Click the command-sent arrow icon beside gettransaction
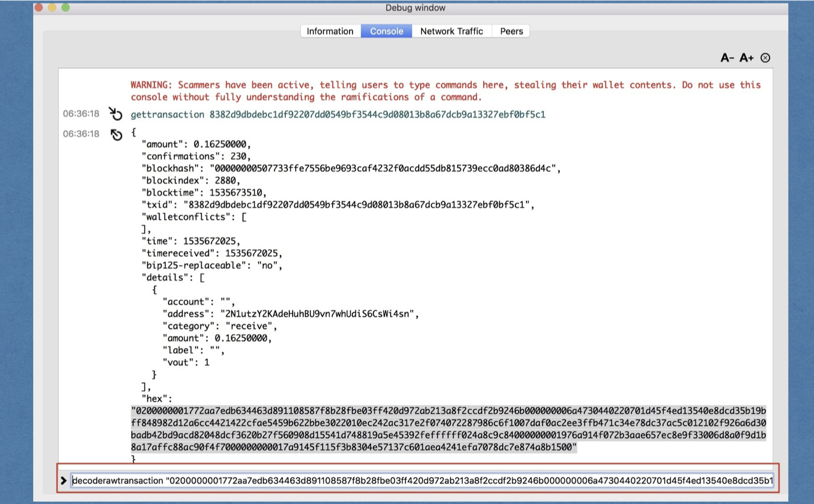Screen dimensions: 814x504 click(x=116, y=114)
